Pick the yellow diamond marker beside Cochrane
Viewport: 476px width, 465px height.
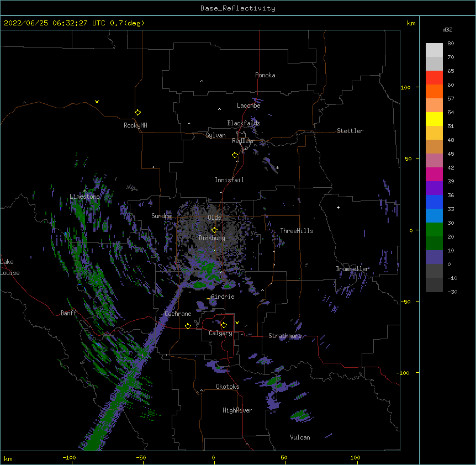coord(188,326)
